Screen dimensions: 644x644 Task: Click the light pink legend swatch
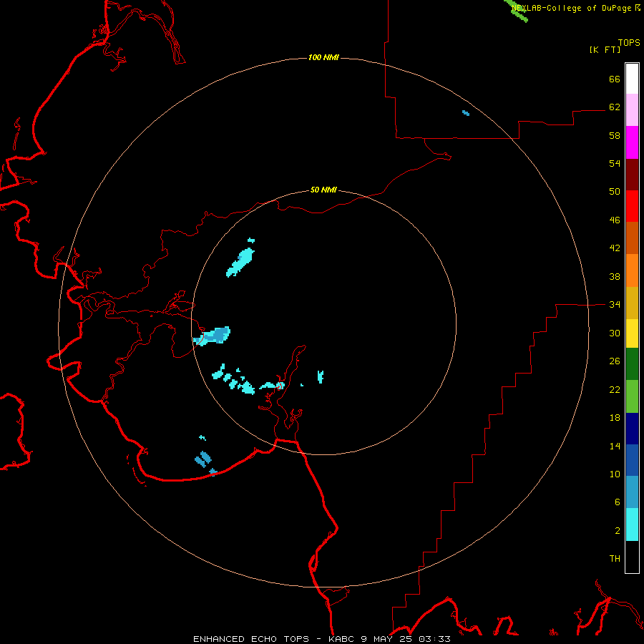tap(632, 110)
